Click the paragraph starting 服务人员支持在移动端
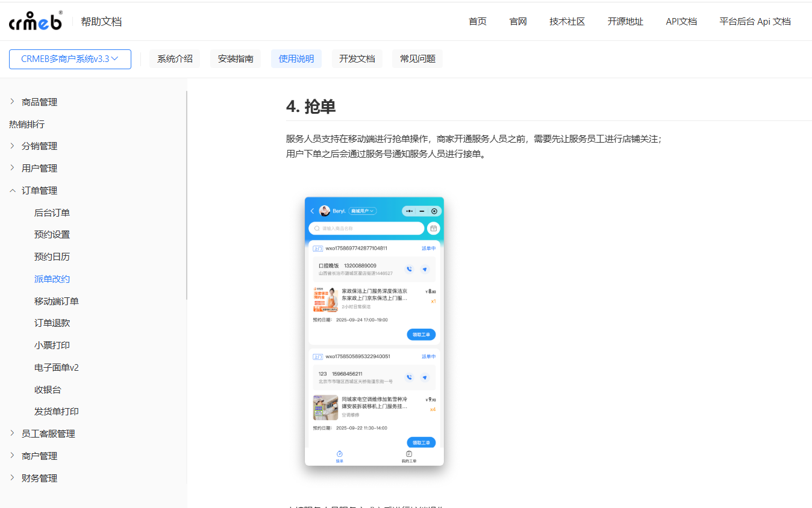812x508 pixels. 474,139
